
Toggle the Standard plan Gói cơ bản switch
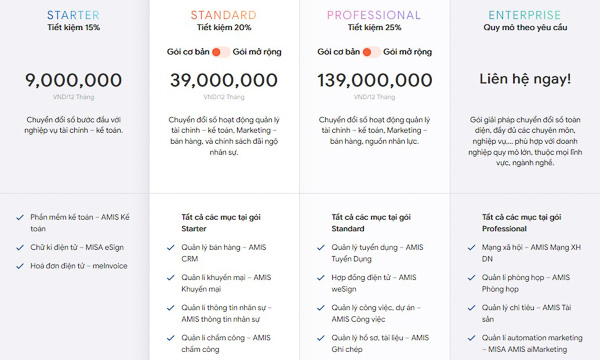tap(221, 52)
